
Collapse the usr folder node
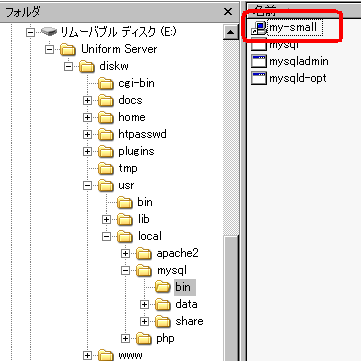tap(87, 186)
